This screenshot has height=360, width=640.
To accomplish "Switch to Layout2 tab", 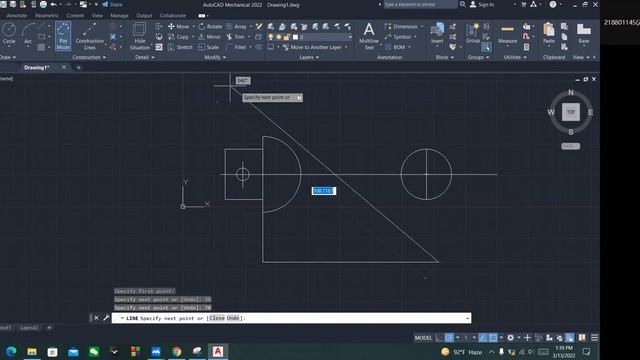I will pyautogui.click(x=29, y=327).
